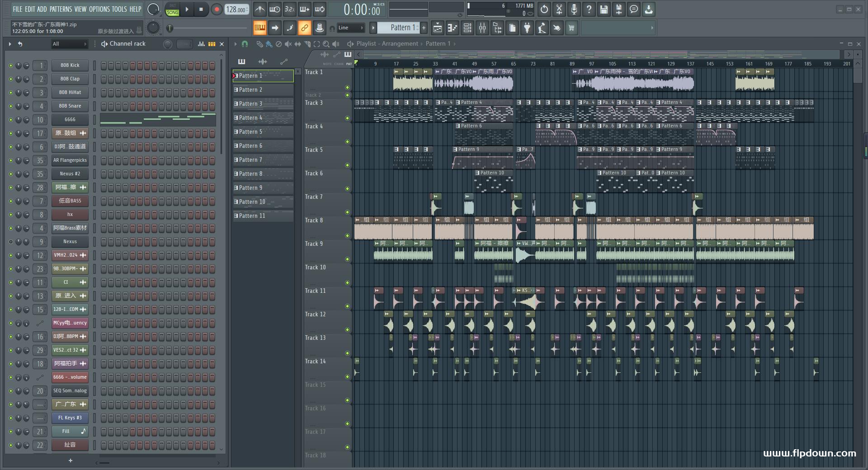Toggle the link/multilink controllers icon
Image resolution: width=868 pixels, height=470 pixels.
(x=305, y=28)
